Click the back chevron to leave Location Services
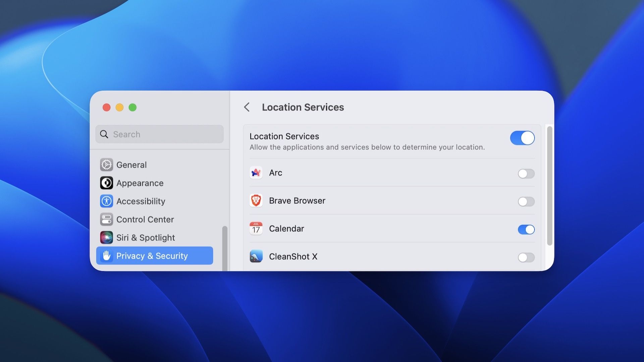Viewport: 644px width, 362px height. point(247,107)
